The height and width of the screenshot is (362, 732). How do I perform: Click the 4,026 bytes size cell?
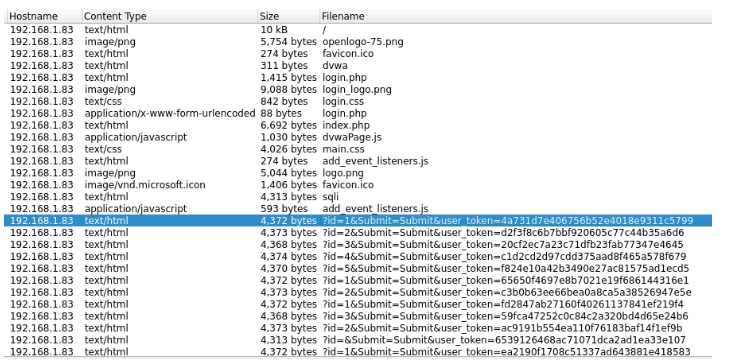click(x=289, y=149)
